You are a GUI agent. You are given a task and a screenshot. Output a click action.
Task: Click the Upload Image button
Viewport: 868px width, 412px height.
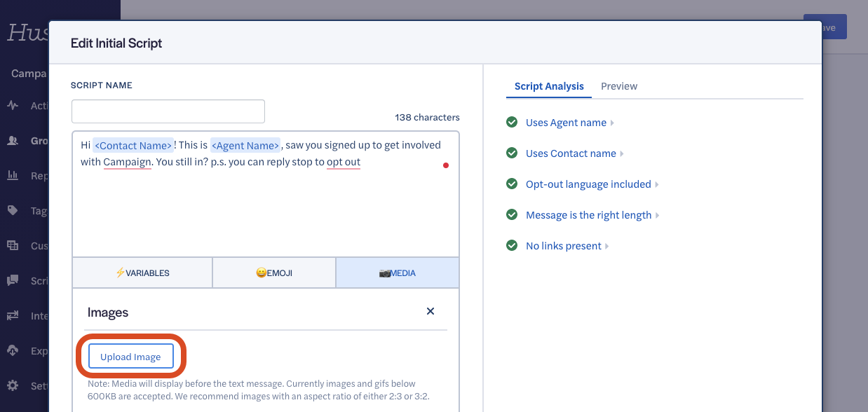click(130, 357)
